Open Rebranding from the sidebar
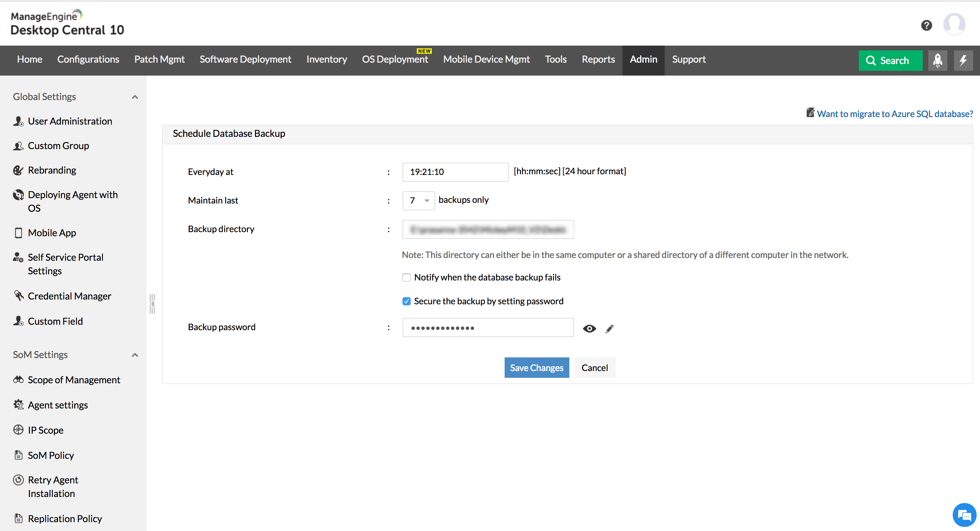The width and height of the screenshot is (980, 531). coord(52,170)
